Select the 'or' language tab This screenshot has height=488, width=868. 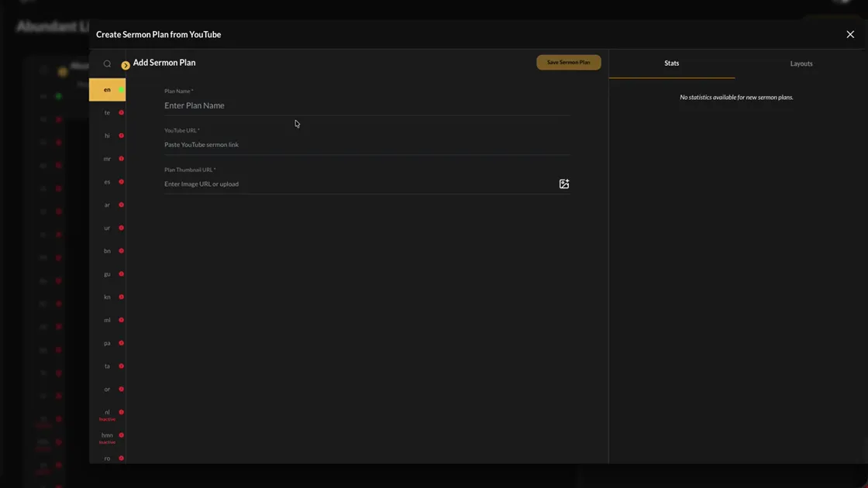coord(108,390)
